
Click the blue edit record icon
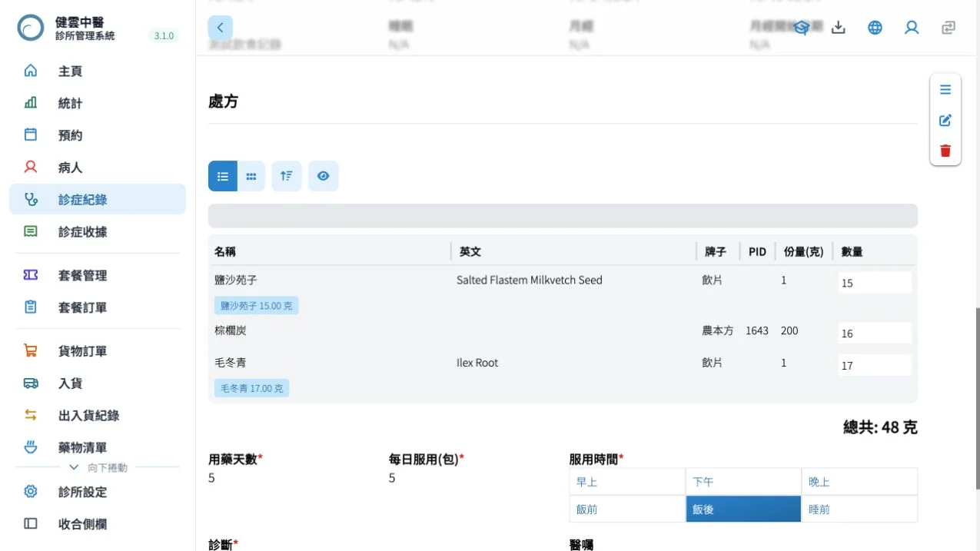pyautogui.click(x=945, y=121)
